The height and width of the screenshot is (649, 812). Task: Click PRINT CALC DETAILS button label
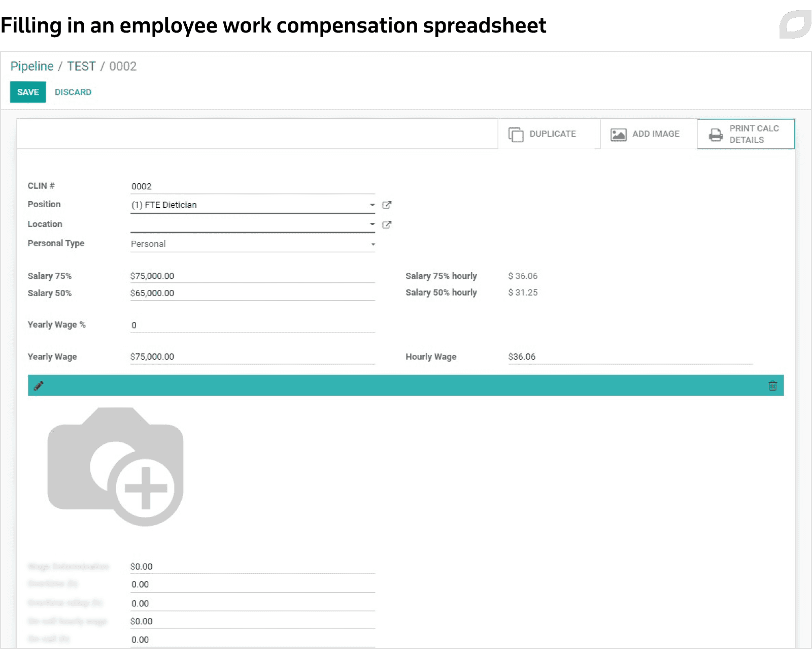click(x=754, y=134)
